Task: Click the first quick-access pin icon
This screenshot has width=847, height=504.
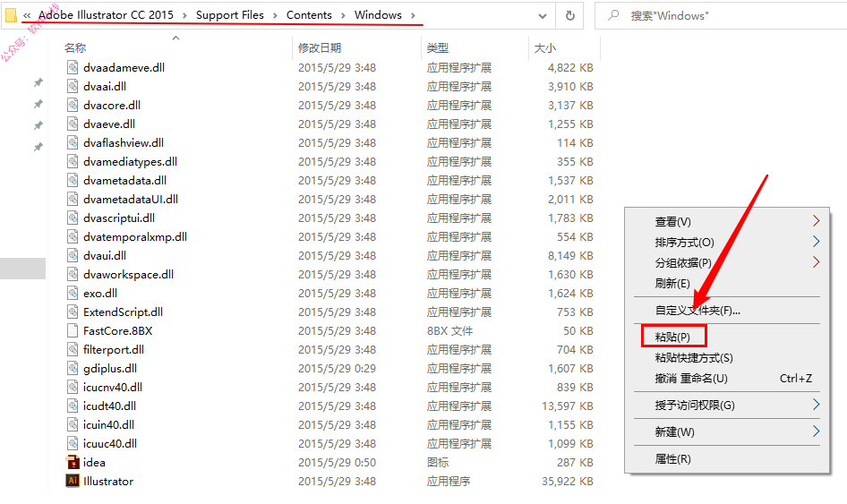Action: pos(38,82)
